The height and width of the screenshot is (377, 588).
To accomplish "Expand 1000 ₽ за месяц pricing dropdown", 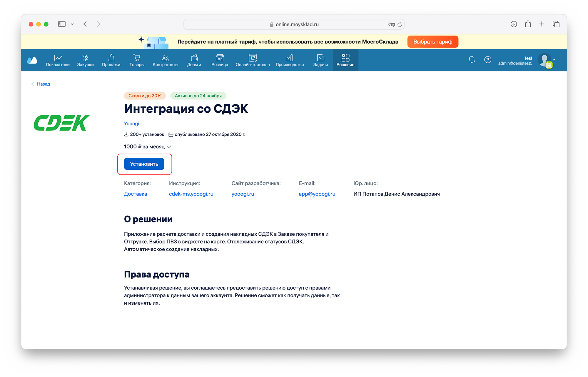I will tap(147, 147).
